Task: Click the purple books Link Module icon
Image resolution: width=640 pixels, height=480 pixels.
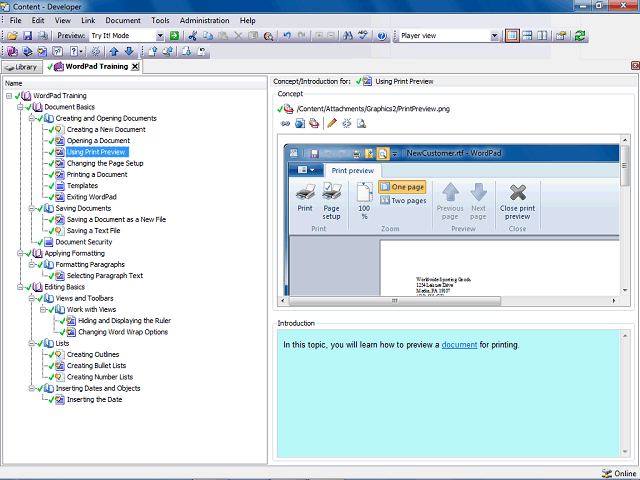Action: [12, 51]
